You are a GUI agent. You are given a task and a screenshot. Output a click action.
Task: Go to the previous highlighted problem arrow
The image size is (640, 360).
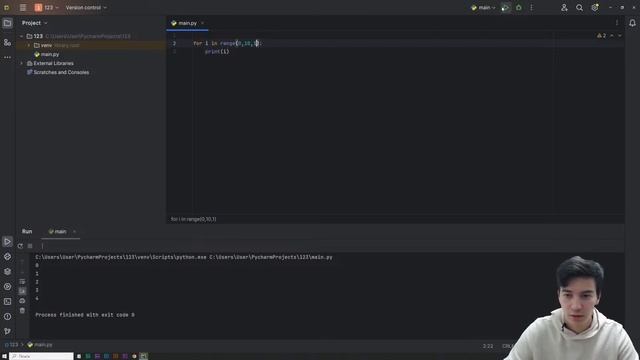tap(612, 36)
